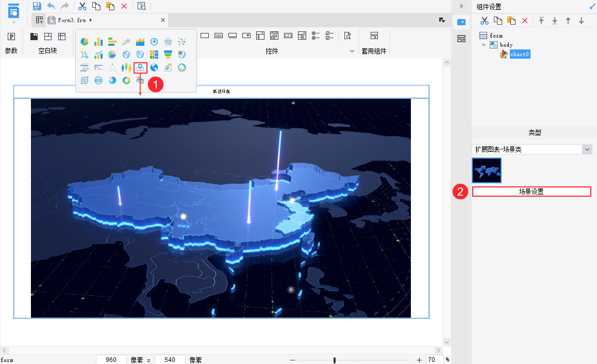The width and height of the screenshot is (597, 364).
Task: Expand the 控件 widgets list chevron
Action: pos(352,51)
